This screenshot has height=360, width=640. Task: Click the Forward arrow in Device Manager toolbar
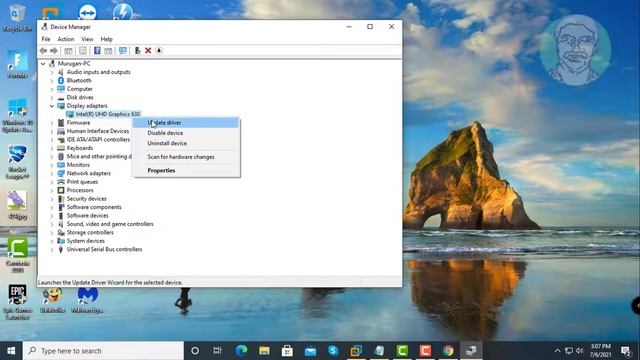click(x=54, y=51)
